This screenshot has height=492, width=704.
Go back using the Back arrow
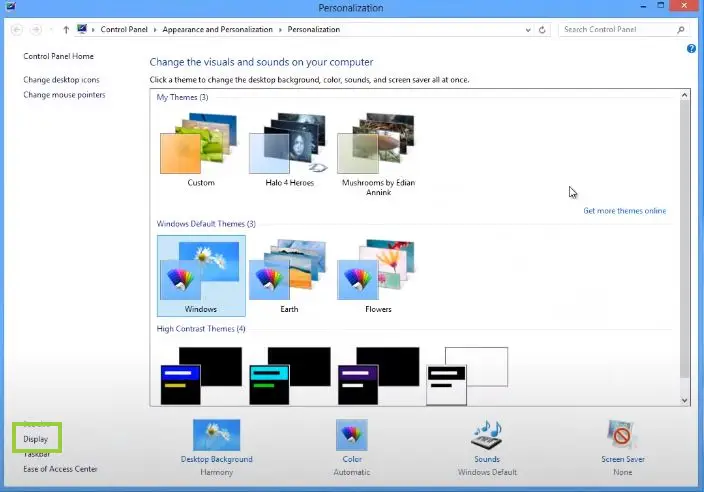pos(17,30)
